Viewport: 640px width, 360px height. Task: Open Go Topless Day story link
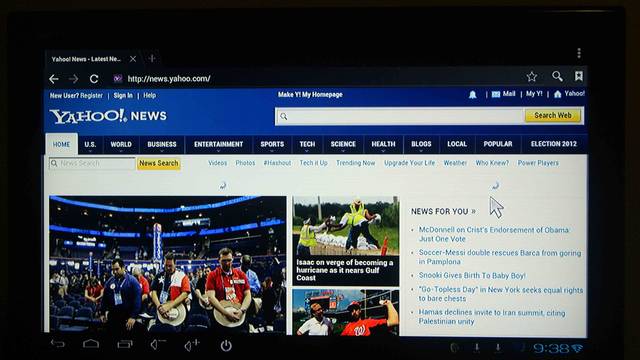pyautogui.click(x=501, y=294)
